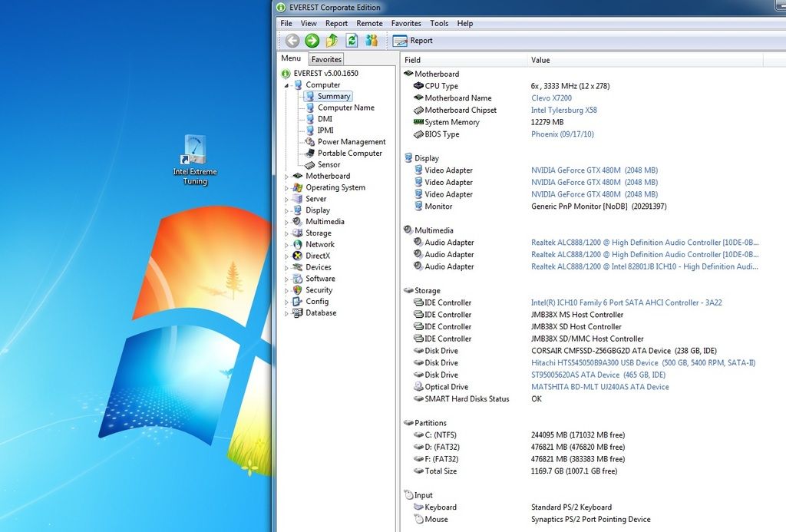This screenshot has height=532, width=786.
Task: Click the Power Management tree icon
Action: pos(310,142)
